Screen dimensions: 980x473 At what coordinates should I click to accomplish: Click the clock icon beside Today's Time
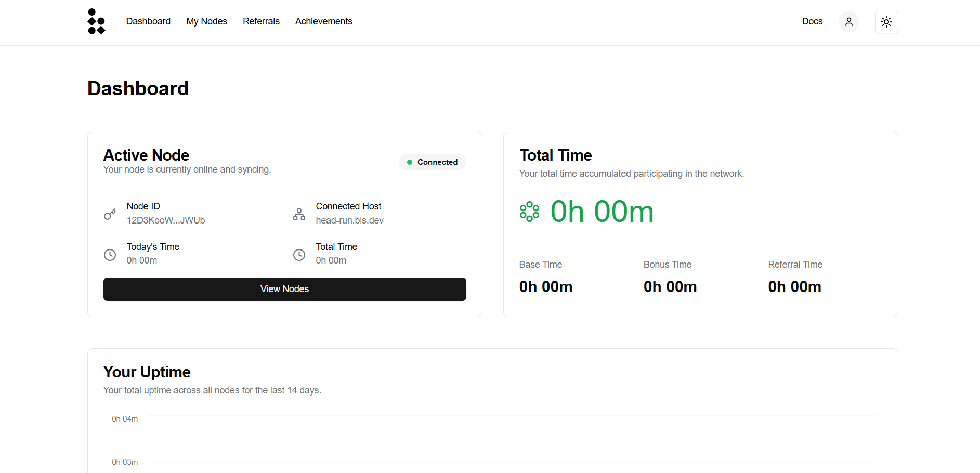(110, 255)
